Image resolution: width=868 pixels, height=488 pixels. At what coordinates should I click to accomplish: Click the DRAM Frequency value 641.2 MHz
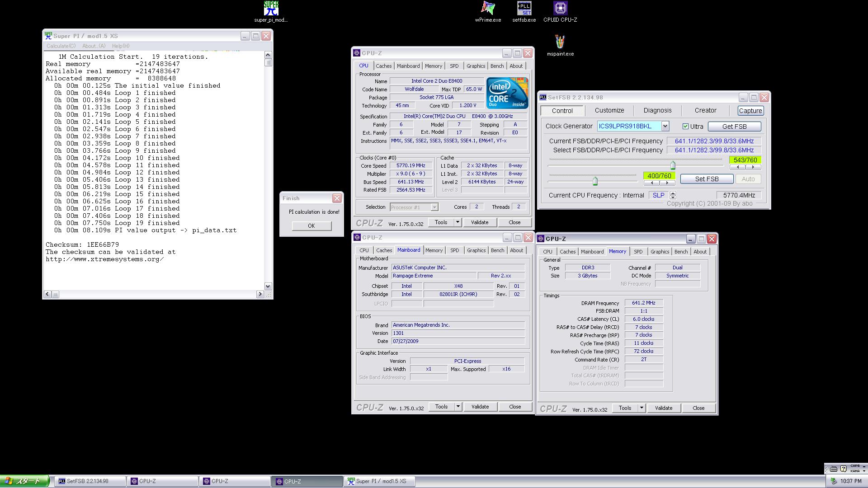click(643, 303)
